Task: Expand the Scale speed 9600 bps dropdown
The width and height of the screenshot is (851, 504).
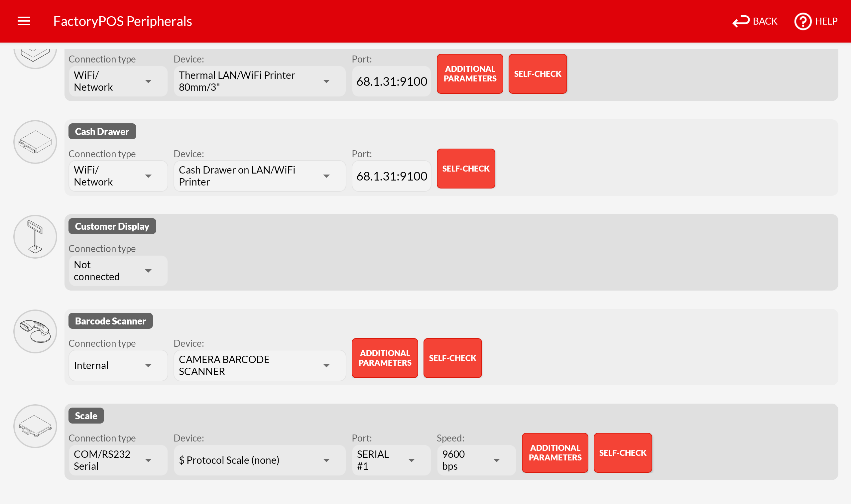Action: 475,460
